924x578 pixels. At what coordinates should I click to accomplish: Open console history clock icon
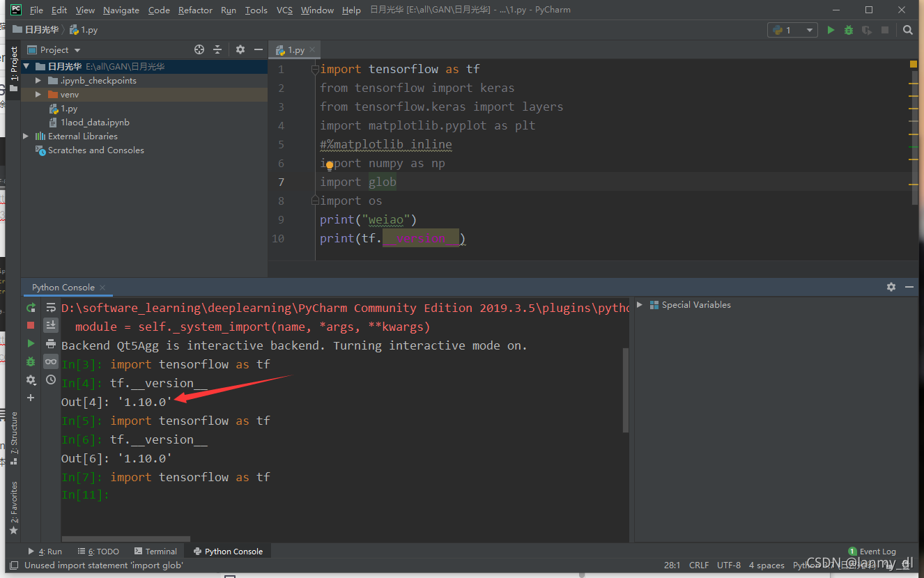click(51, 380)
